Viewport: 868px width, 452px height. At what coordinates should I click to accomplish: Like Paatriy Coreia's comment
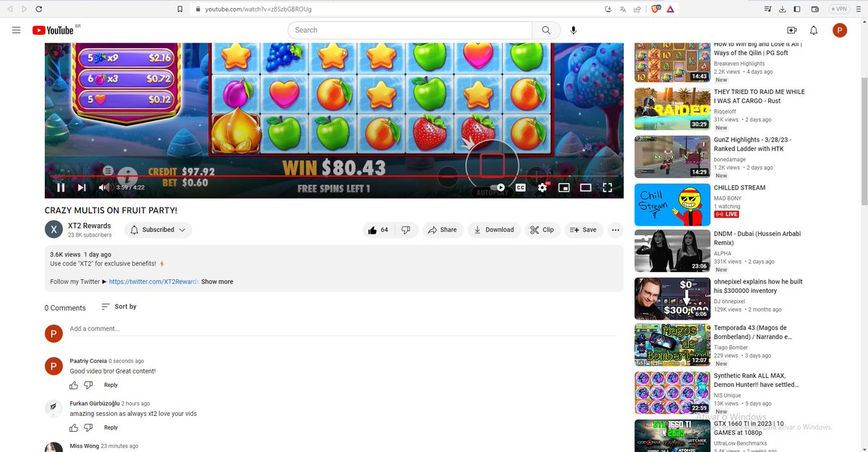tap(74, 385)
